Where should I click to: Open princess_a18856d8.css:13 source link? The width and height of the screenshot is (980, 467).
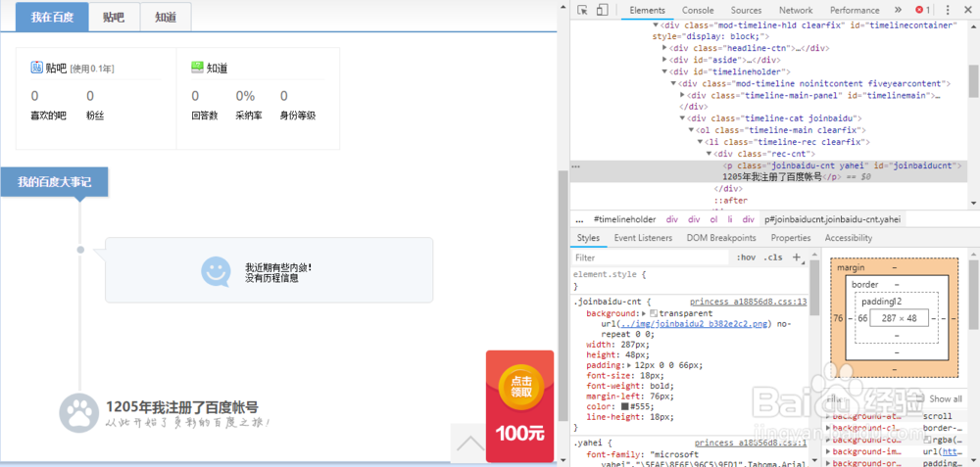pos(748,302)
